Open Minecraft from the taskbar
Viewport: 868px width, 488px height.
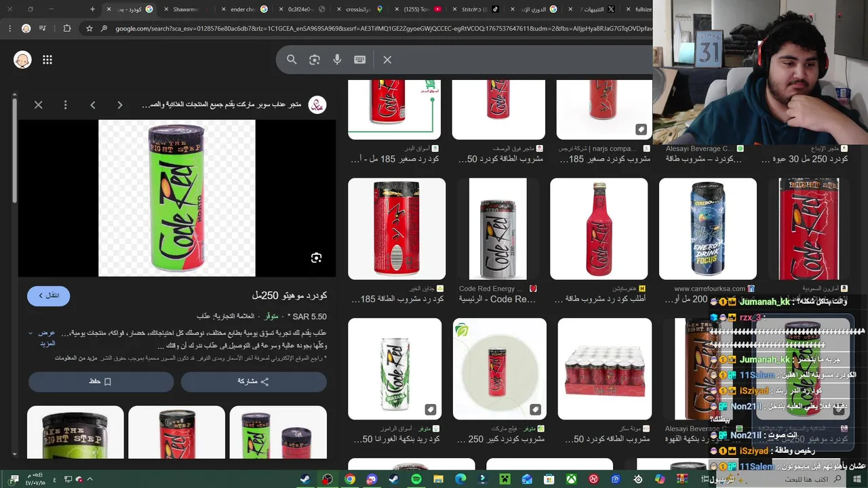tap(505, 479)
